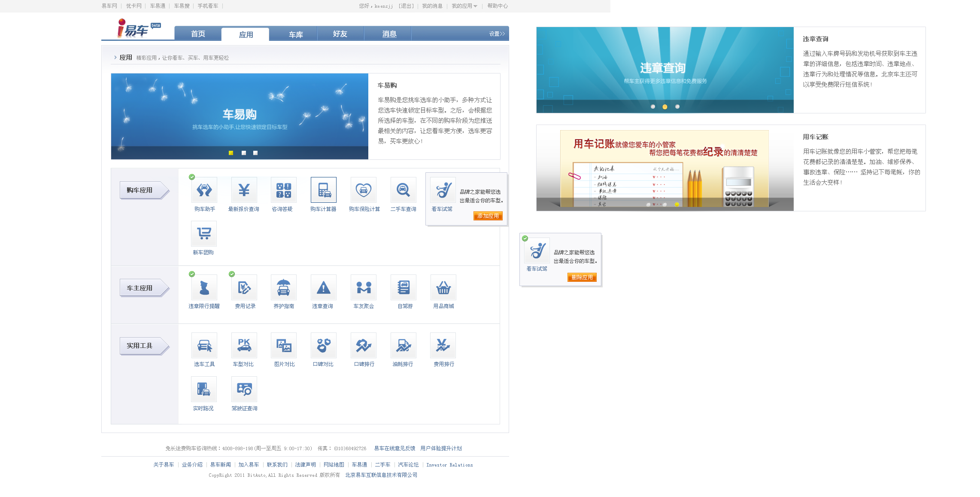
Task: Launch the 车友聚会 app icon
Action: (x=363, y=287)
